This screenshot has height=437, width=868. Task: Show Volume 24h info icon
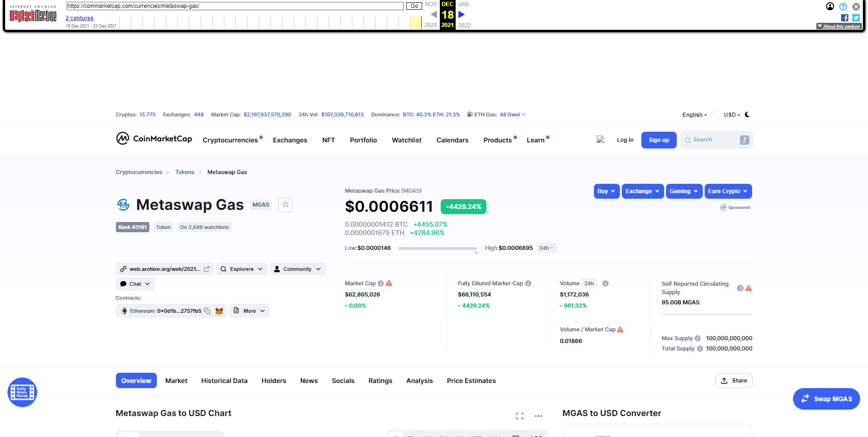click(x=606, y=283)
